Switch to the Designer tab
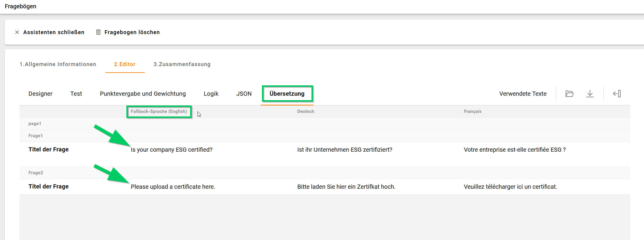644x240 pixels. [40, 94]
